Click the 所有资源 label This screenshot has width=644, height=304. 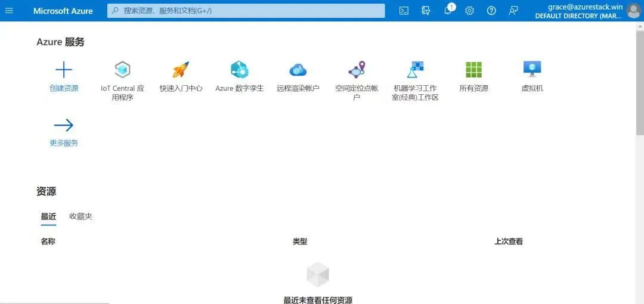(473, 88)
